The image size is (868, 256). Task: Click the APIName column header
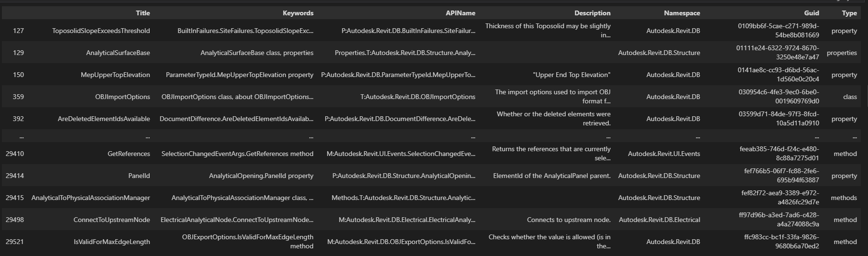click(460, 13)
